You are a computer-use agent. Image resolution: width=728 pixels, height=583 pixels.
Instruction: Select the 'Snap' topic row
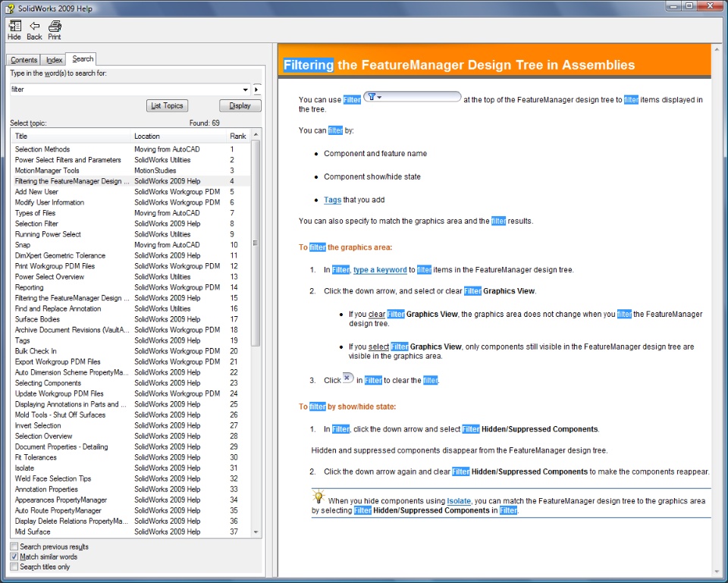(130, 245)
